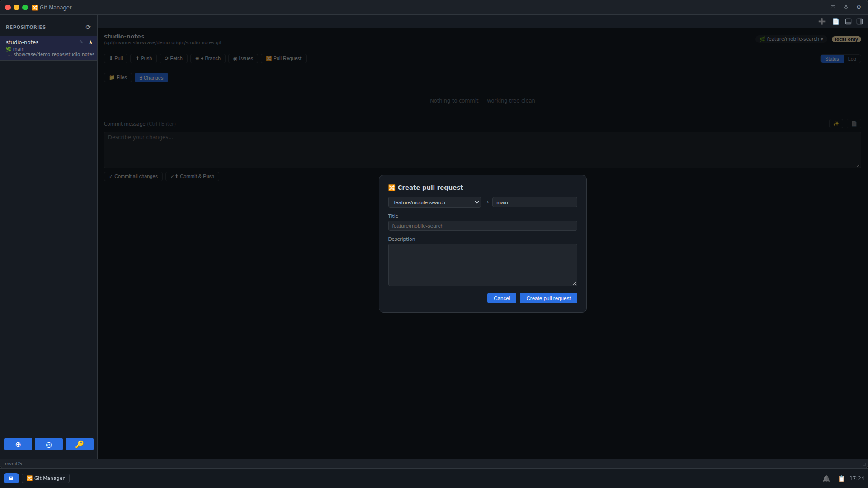Open the feature/mobile-search branch switcher
Screen dimensions: 868x488
pyautogui.click(x=791, y=39)
